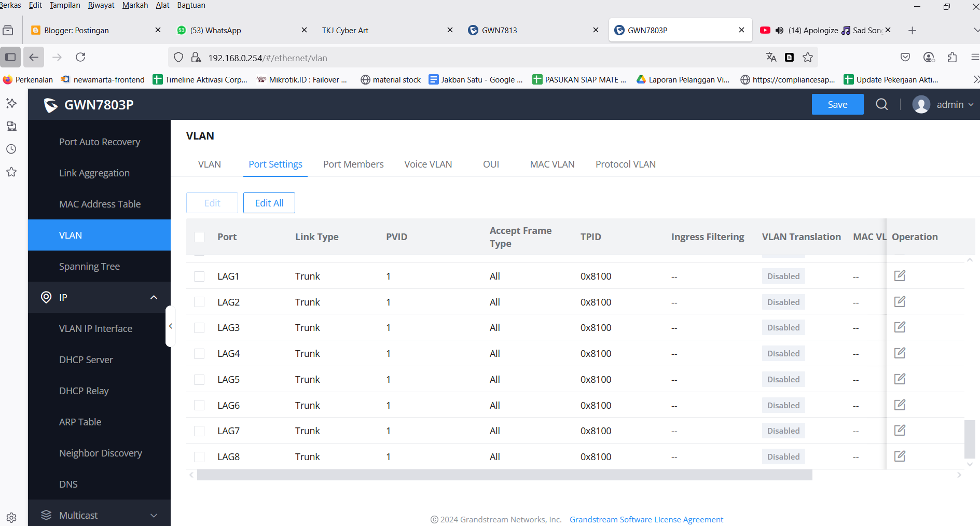Open the Riwayat browser menu

coord(101,5)
